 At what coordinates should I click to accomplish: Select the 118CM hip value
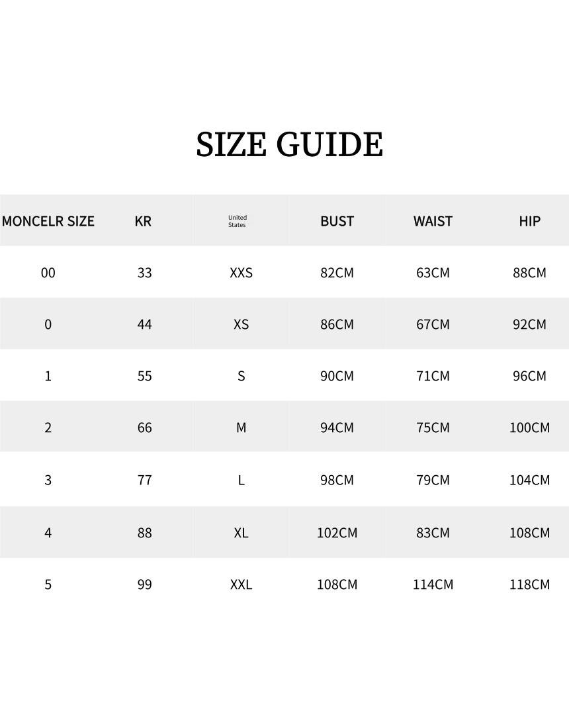(x=529, y=584)
